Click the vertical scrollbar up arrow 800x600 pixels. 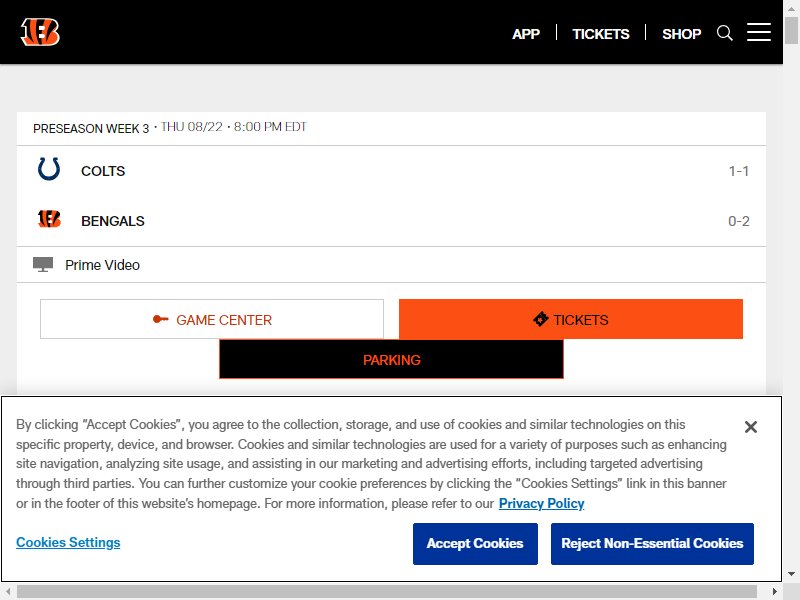click(791, 9)
